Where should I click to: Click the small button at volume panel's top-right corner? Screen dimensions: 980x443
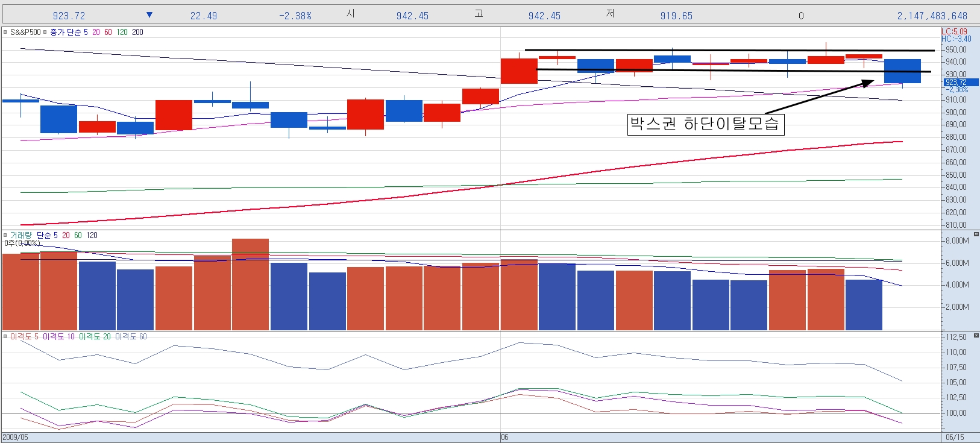pyautogui.click(x=976, y=234)
